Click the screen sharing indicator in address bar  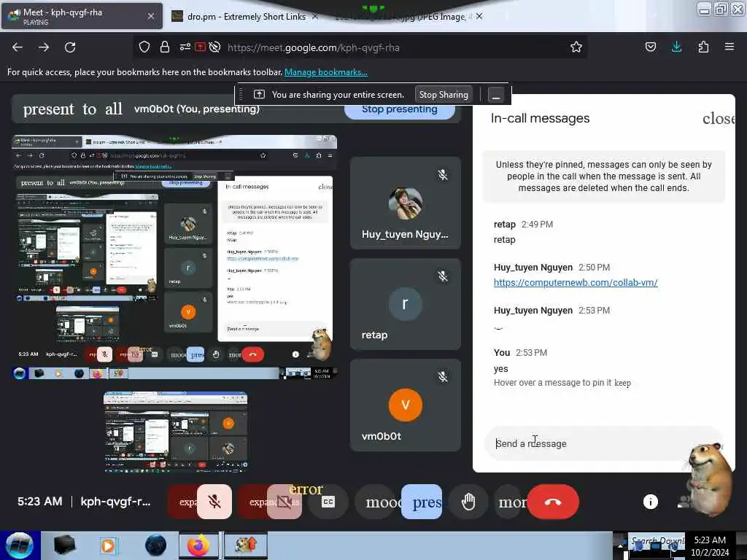[200, 47]
